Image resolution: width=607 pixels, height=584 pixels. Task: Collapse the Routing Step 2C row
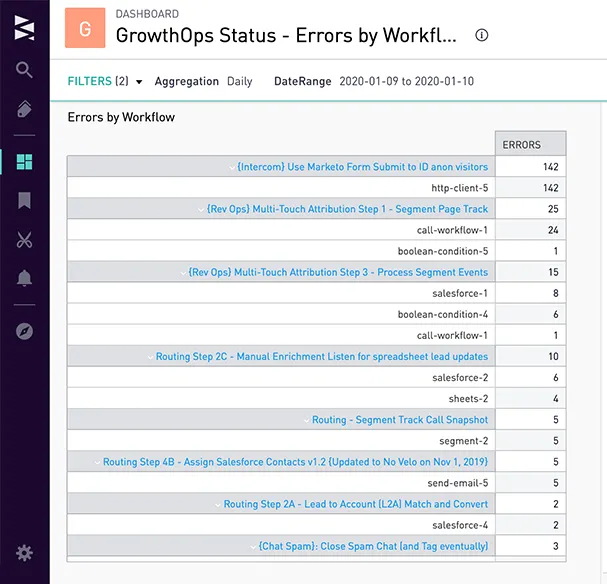[x=150, y=357]
